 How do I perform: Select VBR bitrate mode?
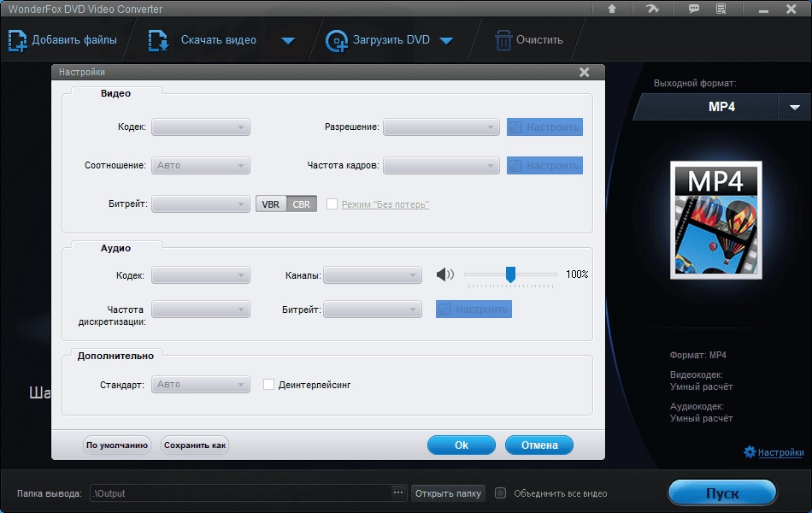271,204
